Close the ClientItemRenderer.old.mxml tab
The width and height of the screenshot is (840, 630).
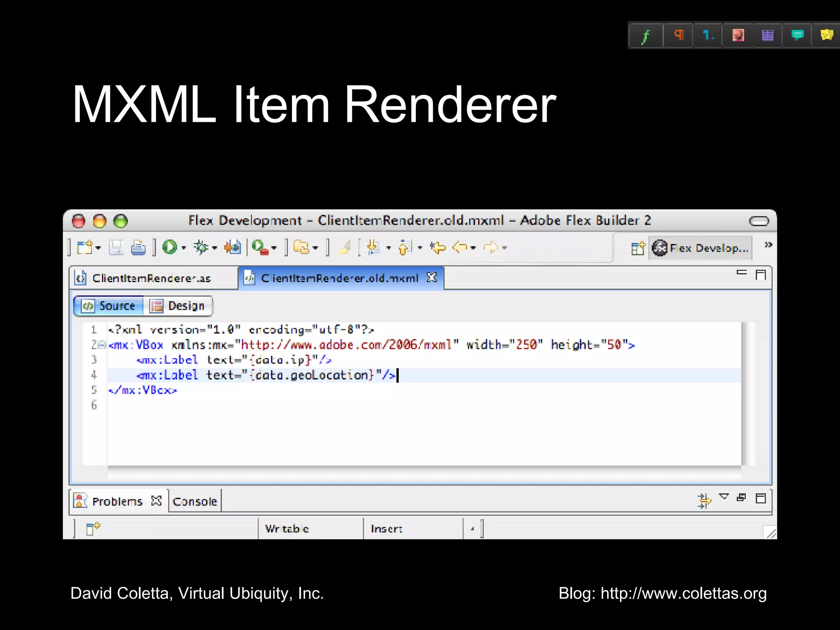click(x=431, y=278)
